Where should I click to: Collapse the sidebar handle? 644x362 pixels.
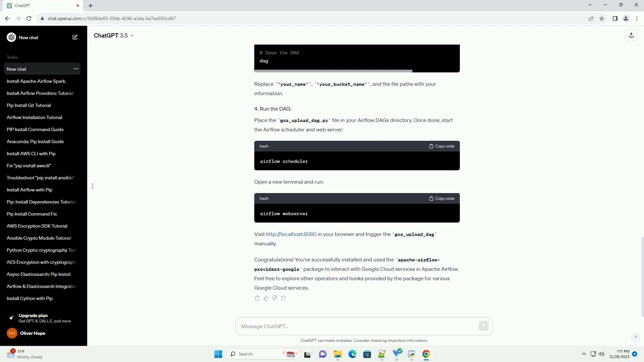click(x=93, y=186)
